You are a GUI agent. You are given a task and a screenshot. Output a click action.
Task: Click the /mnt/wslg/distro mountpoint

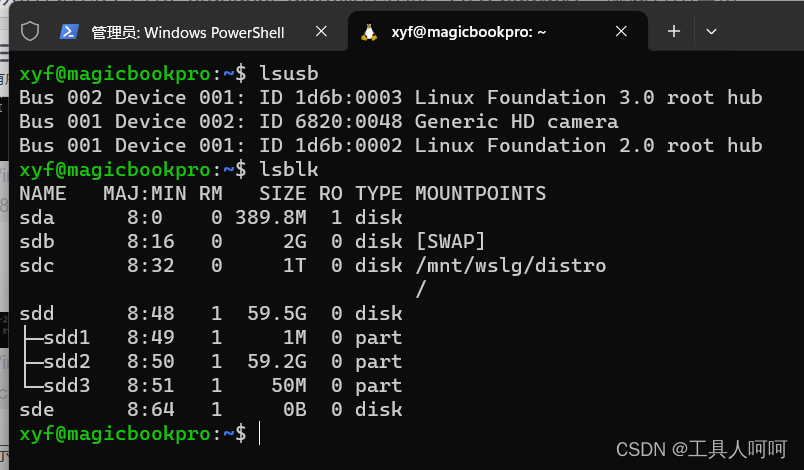click(x=511, y=265)
